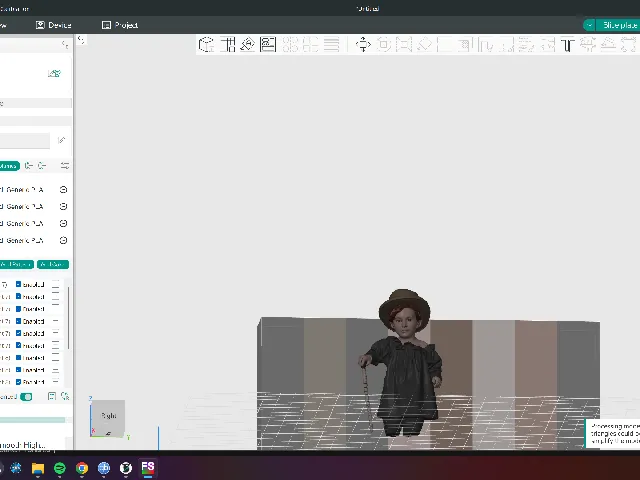This screenshot has height=480, width=640.
Task: Click the Add plate toolbar icon
Action: (x=227, y=44)
